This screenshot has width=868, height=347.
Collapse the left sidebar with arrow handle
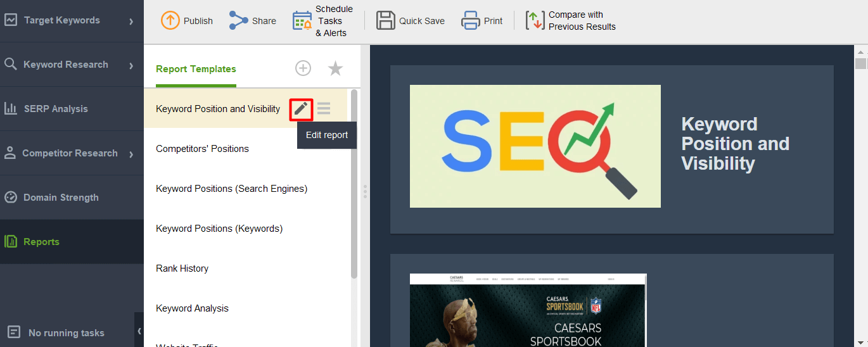(139, 330)
